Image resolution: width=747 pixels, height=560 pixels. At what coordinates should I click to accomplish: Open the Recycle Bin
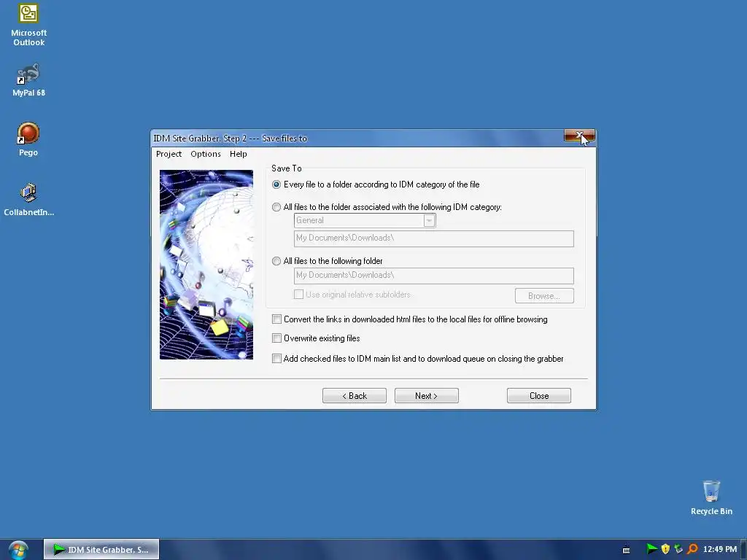tap(711, 497)
